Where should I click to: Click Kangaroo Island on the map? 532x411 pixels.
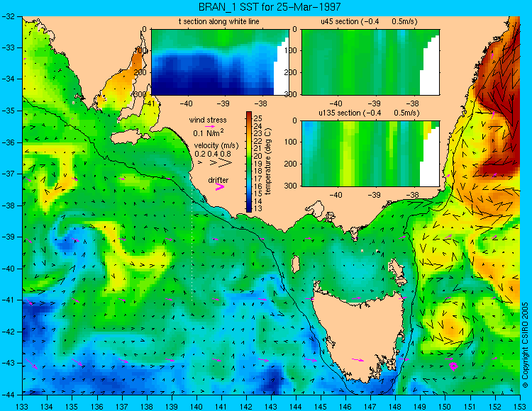coord(130,137)
